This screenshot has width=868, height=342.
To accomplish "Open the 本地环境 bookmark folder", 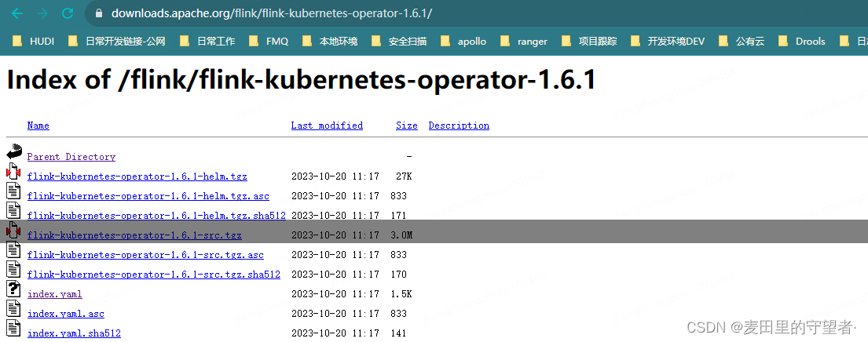I will pos(330,41).
